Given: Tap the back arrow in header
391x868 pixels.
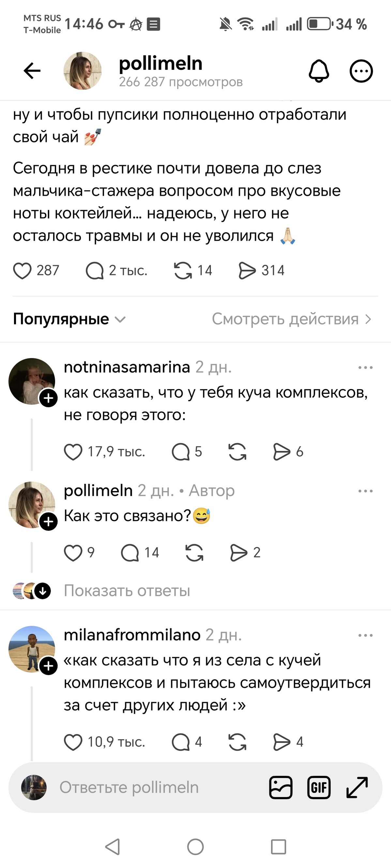Looking at the screenshot, I should click(32, 71).
